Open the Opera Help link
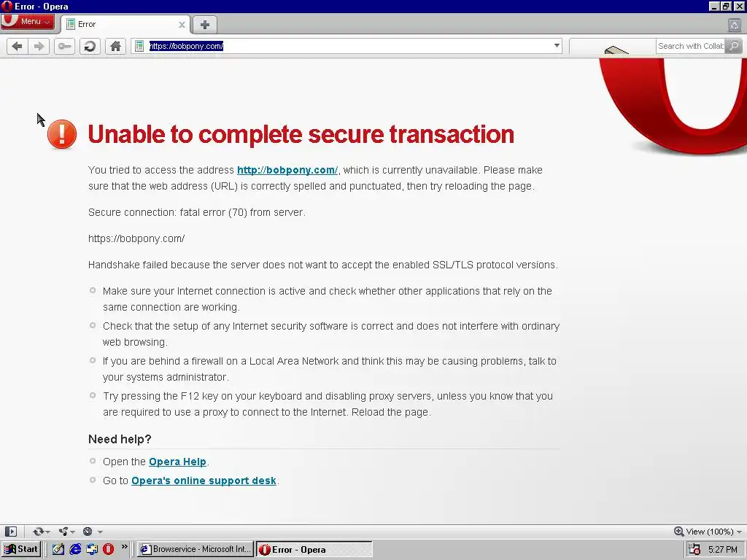Screen dimensions: 747x560 [177, 462]
